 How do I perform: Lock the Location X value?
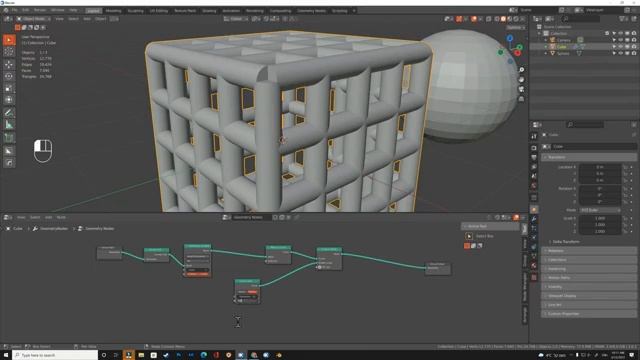(x=625, y=167)
